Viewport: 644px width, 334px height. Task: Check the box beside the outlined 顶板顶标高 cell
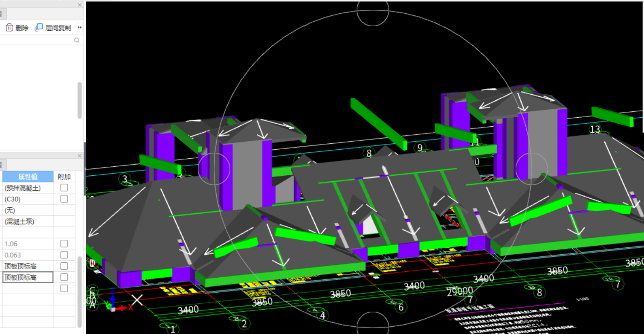[64, 277]
